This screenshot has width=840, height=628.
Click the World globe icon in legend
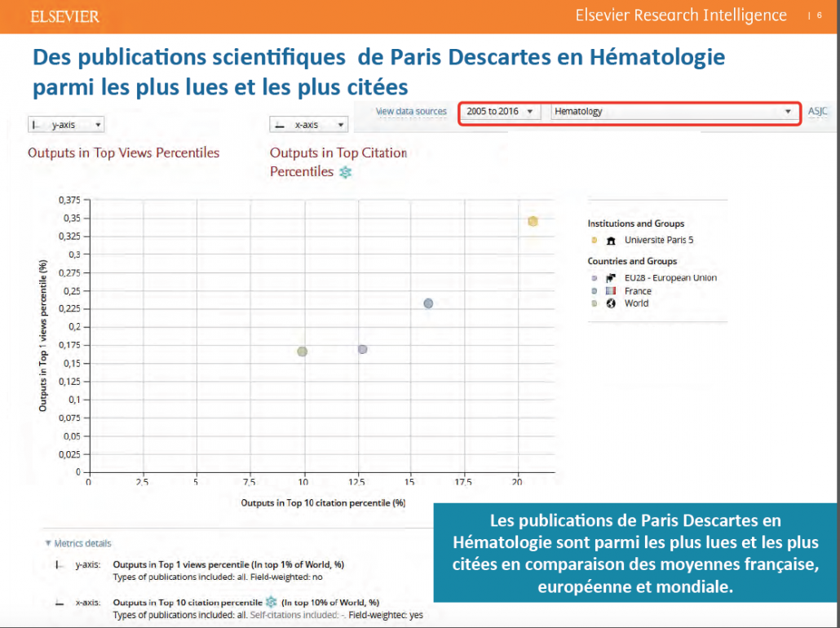(x=611, y=303)
